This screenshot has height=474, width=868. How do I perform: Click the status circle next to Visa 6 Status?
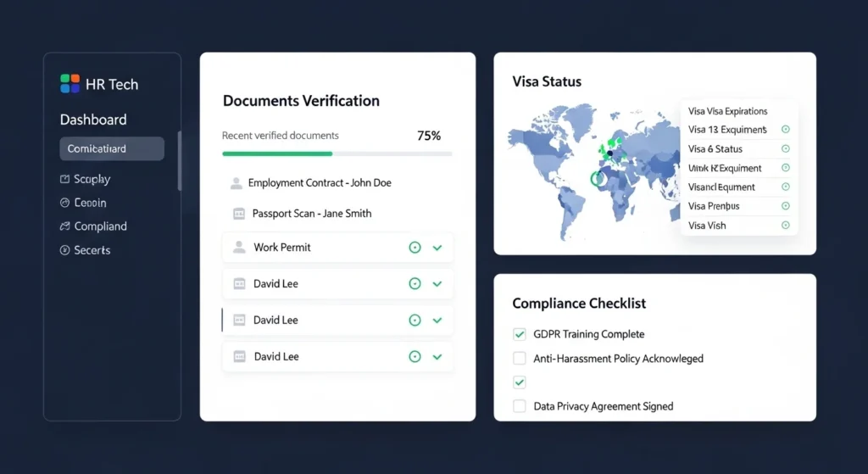[785, 149]
